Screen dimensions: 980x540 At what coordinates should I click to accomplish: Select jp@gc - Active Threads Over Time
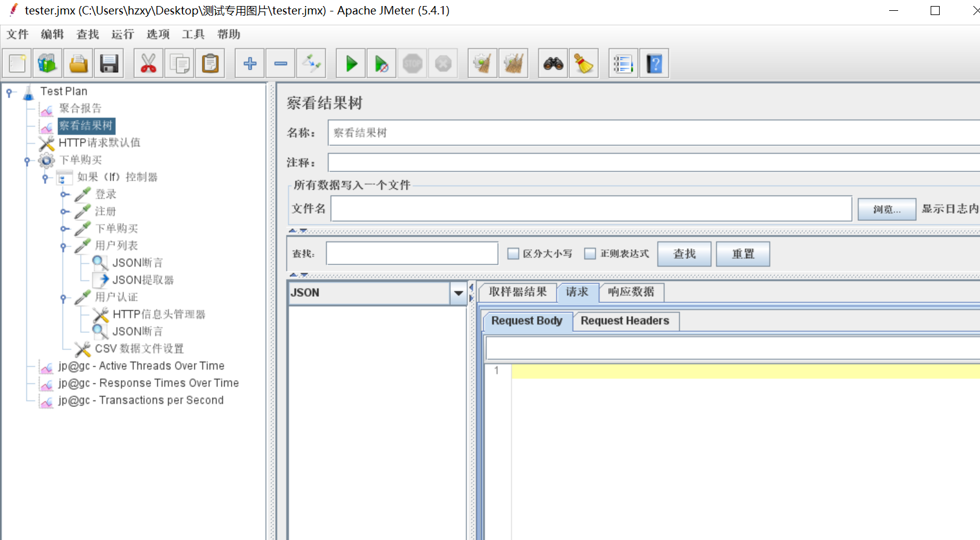tap(141, 366)
